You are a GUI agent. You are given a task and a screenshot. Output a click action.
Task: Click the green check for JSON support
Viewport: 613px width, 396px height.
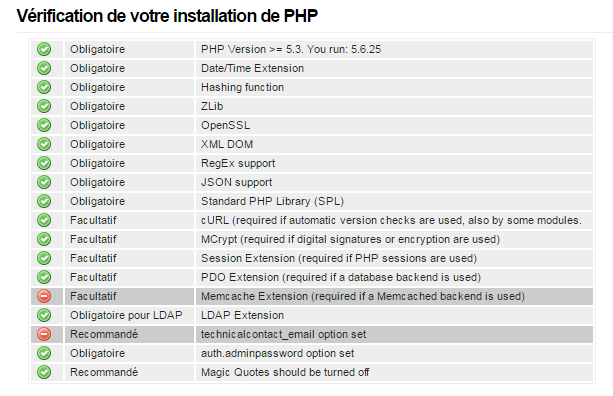(x=44, y=182)
